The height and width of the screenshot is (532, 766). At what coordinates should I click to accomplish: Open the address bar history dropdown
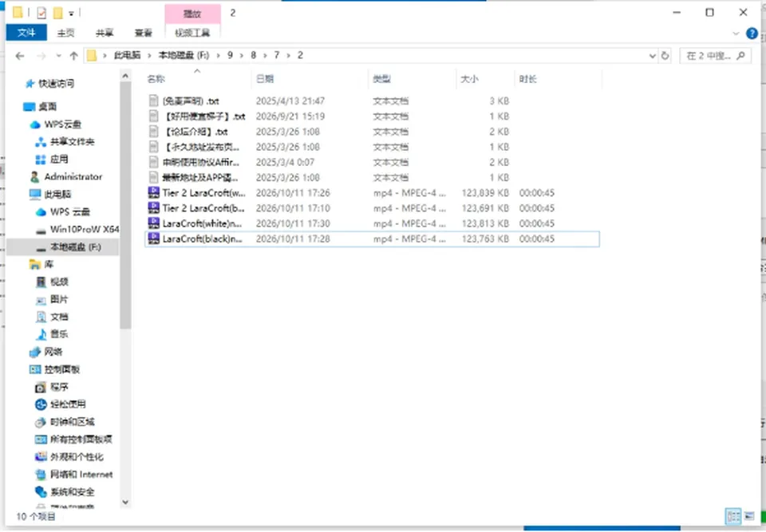coord(652,56)
